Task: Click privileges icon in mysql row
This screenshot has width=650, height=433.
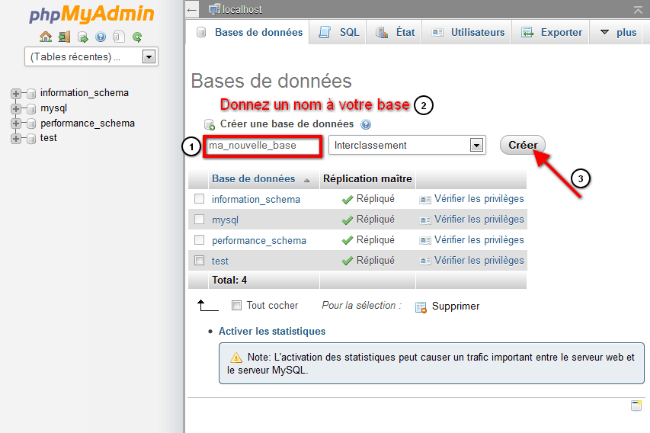Action: coord(425,220)
